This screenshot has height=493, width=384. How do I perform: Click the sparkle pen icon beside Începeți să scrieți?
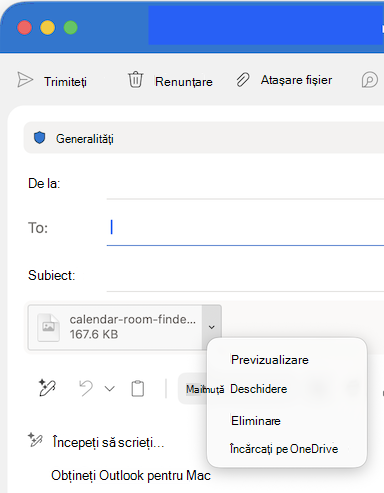tap(35, 440)
